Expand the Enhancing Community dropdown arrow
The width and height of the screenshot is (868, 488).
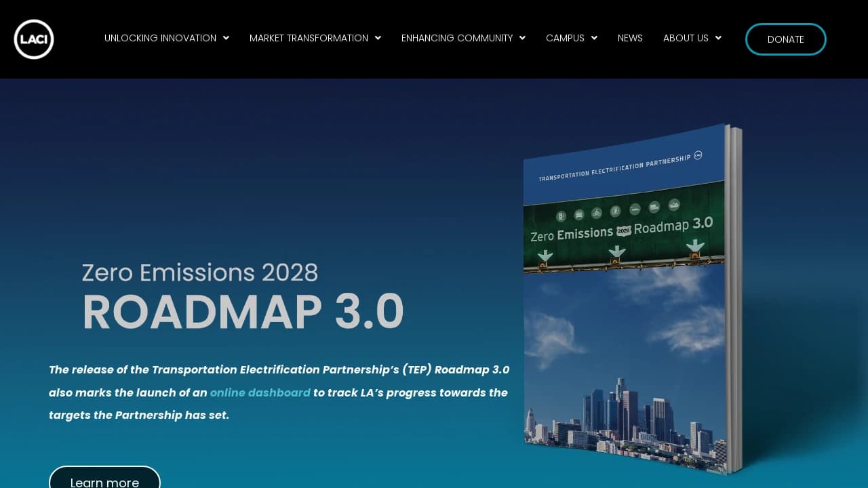click(x=522, y=38)
